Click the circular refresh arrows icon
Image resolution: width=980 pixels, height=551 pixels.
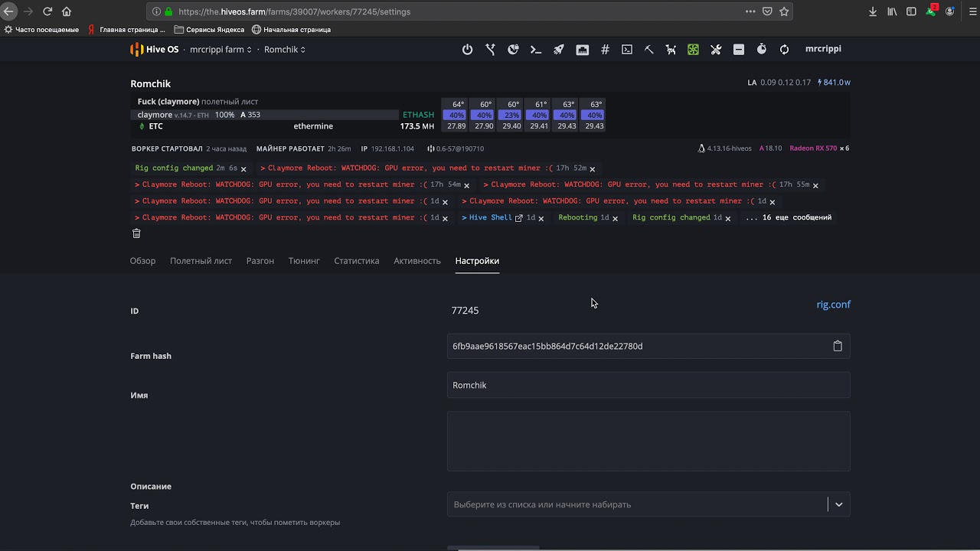tap(784, 49)
